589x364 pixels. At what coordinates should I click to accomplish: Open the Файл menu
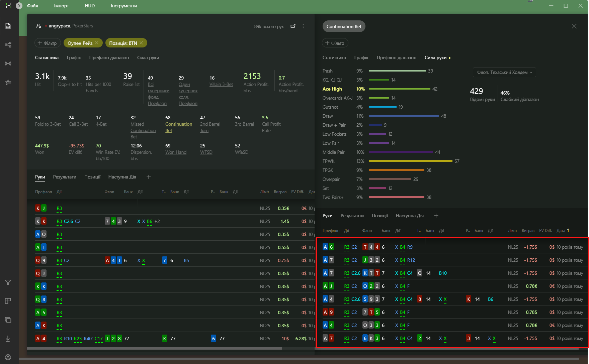click(x=32, y=6)
